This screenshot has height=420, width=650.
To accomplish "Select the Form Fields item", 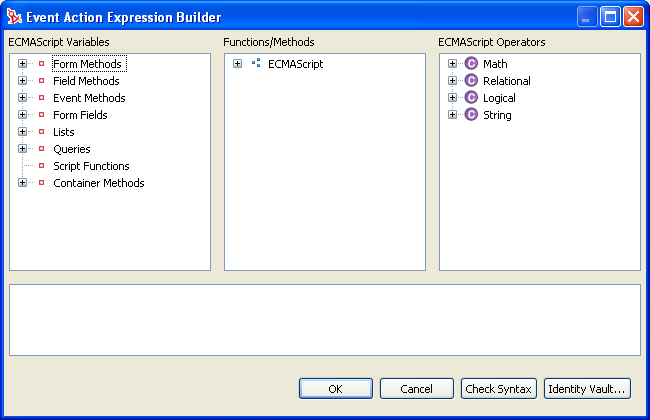I will [80, 115].
